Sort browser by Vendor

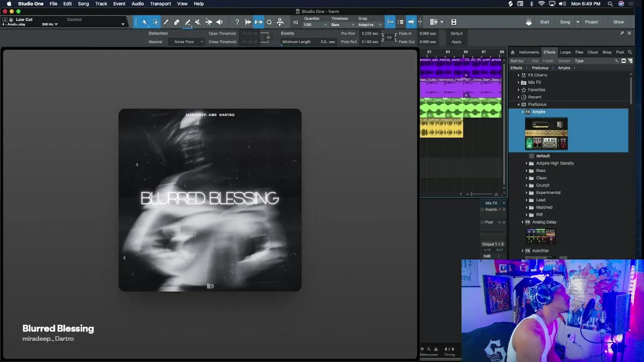(564, 61)
